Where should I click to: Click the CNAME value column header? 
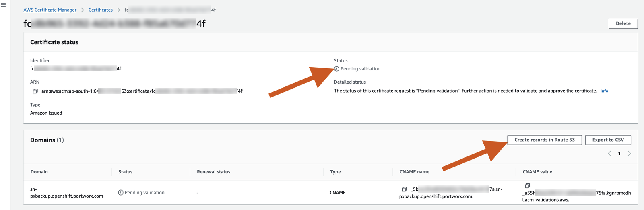pos(537,172)
